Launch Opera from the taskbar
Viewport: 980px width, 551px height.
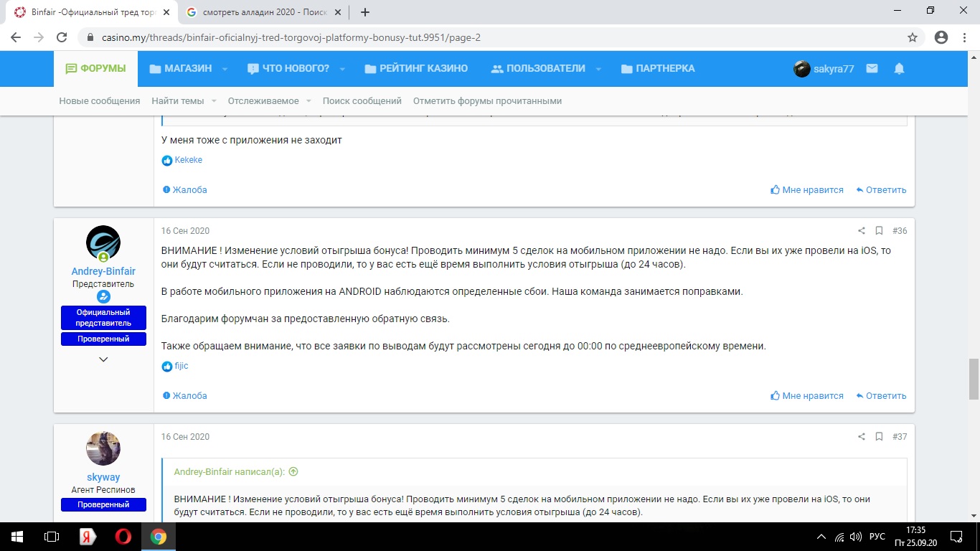coord(123,537)
